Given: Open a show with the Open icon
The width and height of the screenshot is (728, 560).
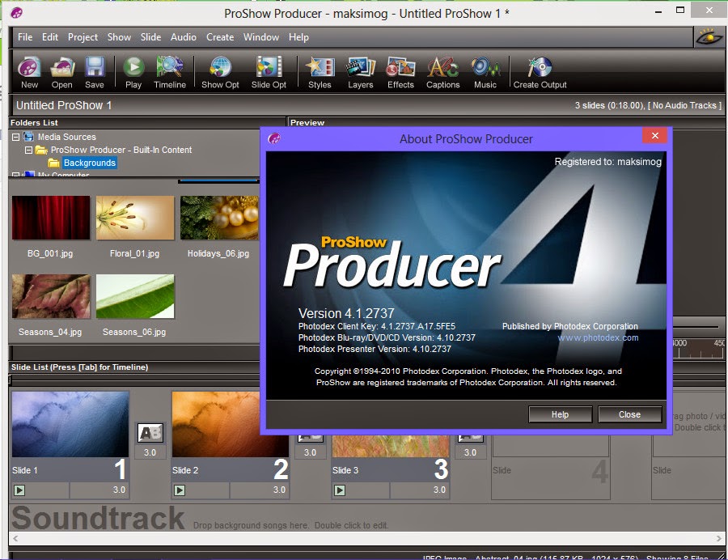Looking at the screenshot, I should point(61,72).
